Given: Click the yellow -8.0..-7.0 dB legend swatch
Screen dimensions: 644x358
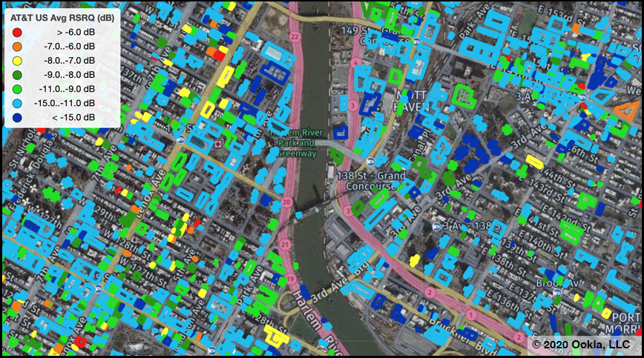Looking at the screenshot, I should click(17, 61).
